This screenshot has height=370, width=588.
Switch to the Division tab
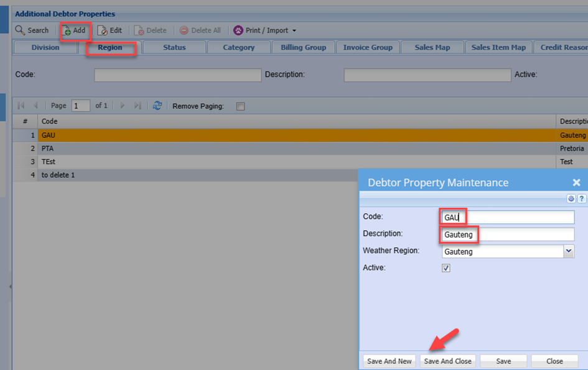[x=45, y=47]
